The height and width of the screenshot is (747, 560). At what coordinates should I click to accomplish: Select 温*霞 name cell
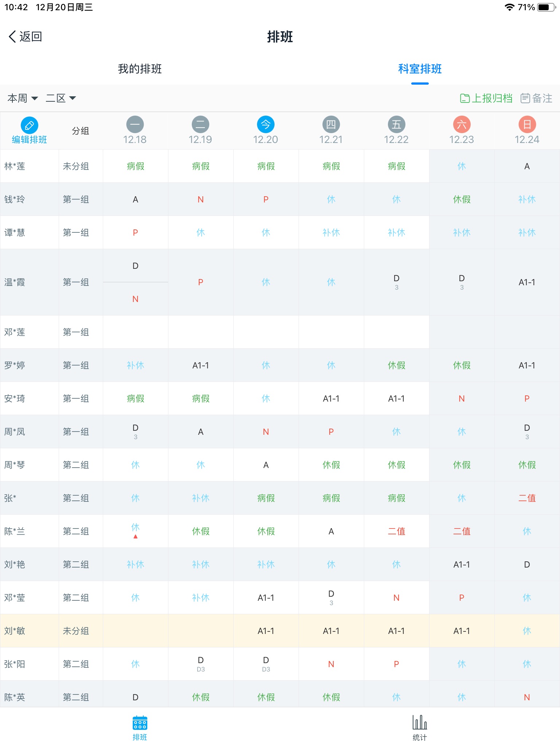(30, 282)
